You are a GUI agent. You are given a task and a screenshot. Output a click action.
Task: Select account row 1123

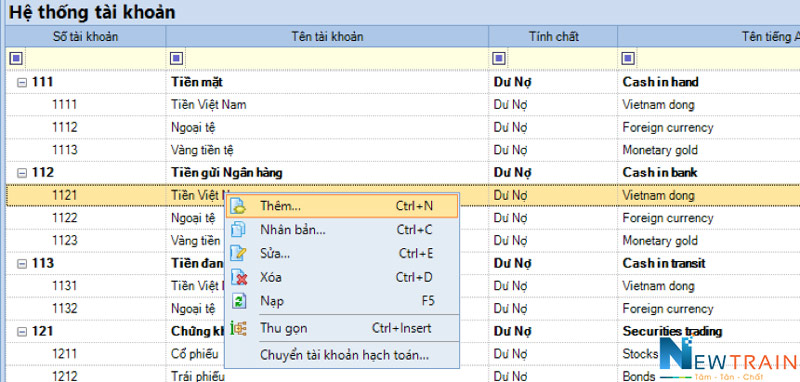coord(403,241)
